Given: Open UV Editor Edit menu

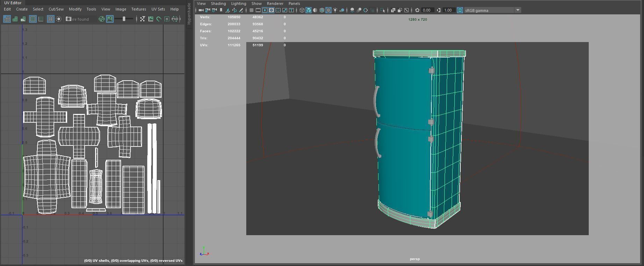Looking at the screenshot, I should pos(7,9).
